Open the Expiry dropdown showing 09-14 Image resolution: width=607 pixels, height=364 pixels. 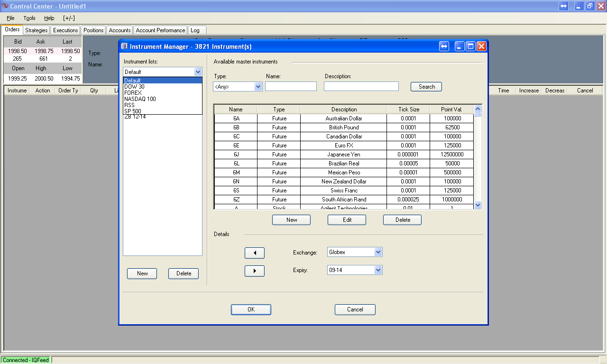pos(378,270)
